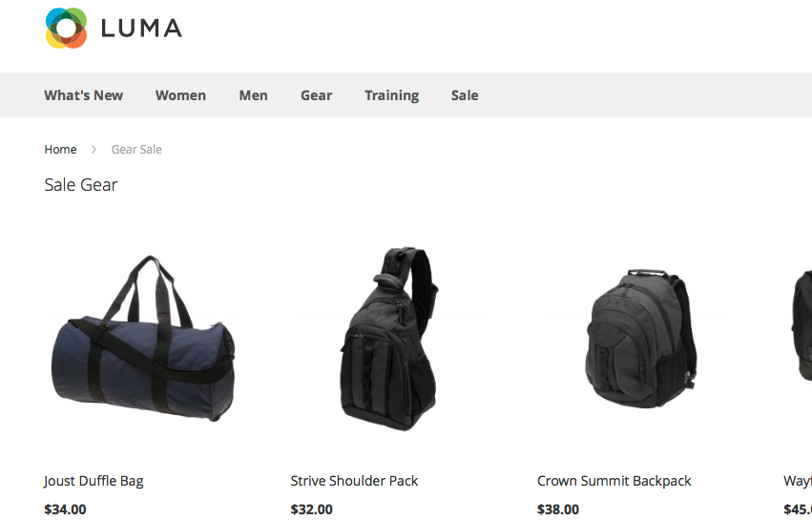Open the Strive Shoulder Pack image
The image size is (812, 520).
click(389, 339)
